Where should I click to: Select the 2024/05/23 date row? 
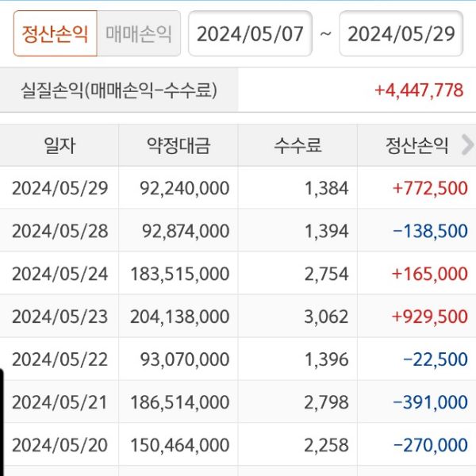59,317
